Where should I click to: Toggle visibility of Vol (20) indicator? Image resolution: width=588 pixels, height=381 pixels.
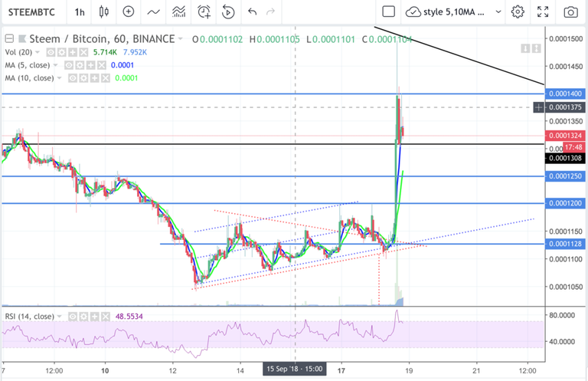tap(51, 52)
